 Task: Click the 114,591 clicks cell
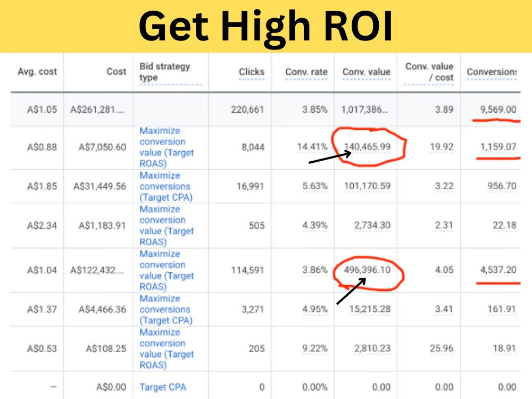(247, 270)
